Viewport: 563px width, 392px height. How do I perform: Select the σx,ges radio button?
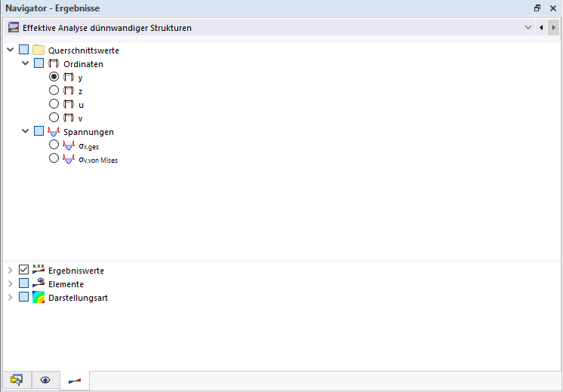pyautogui.click(x=54, y=145)
